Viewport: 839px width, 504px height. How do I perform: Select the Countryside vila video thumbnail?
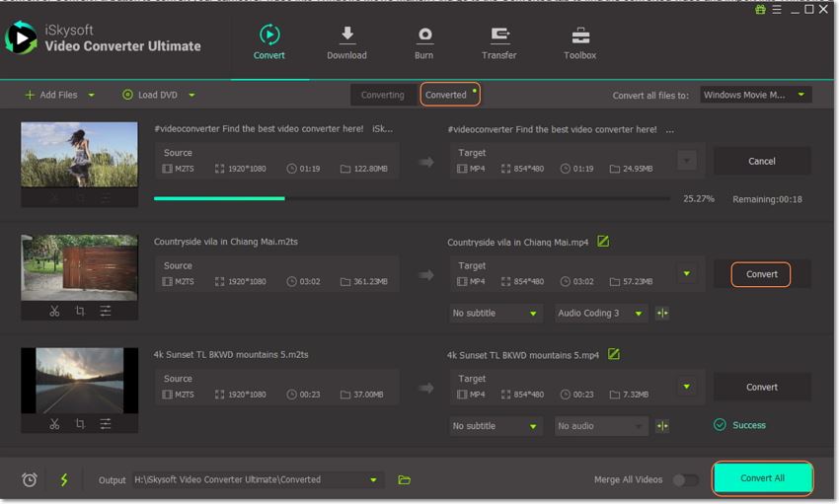coord(79,267)
